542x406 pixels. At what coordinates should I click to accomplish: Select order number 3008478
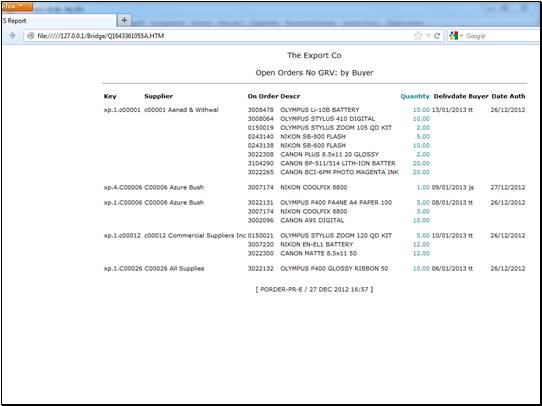[x=260, y=110]
